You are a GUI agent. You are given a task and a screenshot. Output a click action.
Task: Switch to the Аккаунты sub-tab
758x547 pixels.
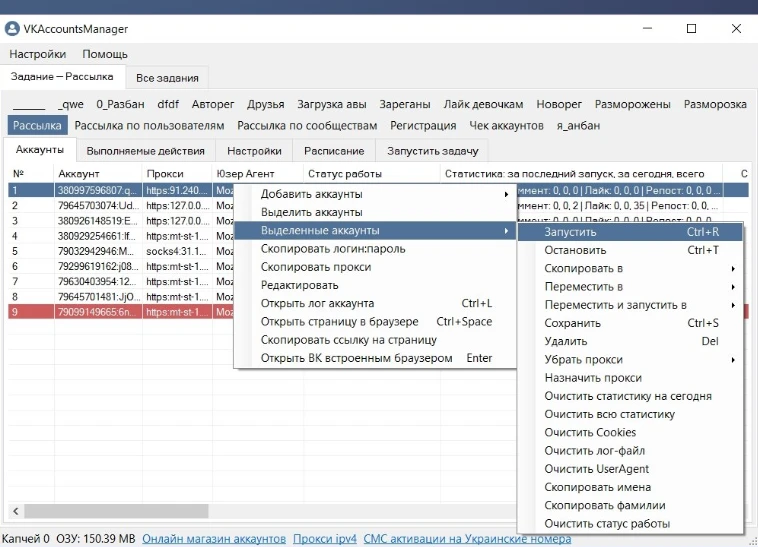tap(40, 149)
